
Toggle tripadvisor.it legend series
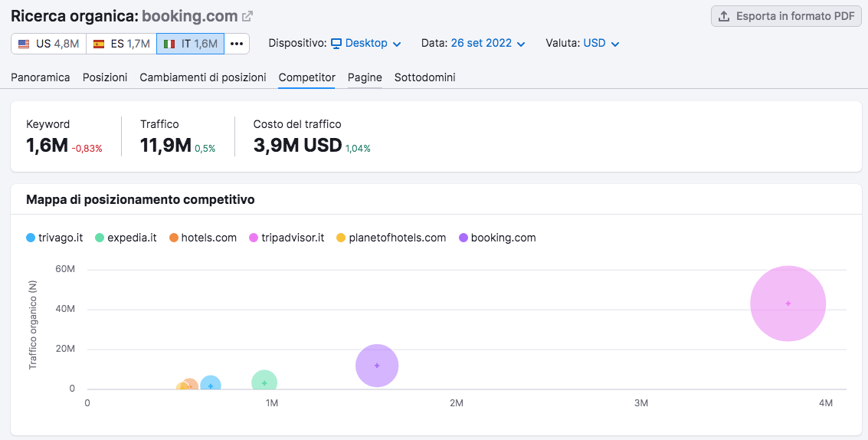[x=287, y=238]
